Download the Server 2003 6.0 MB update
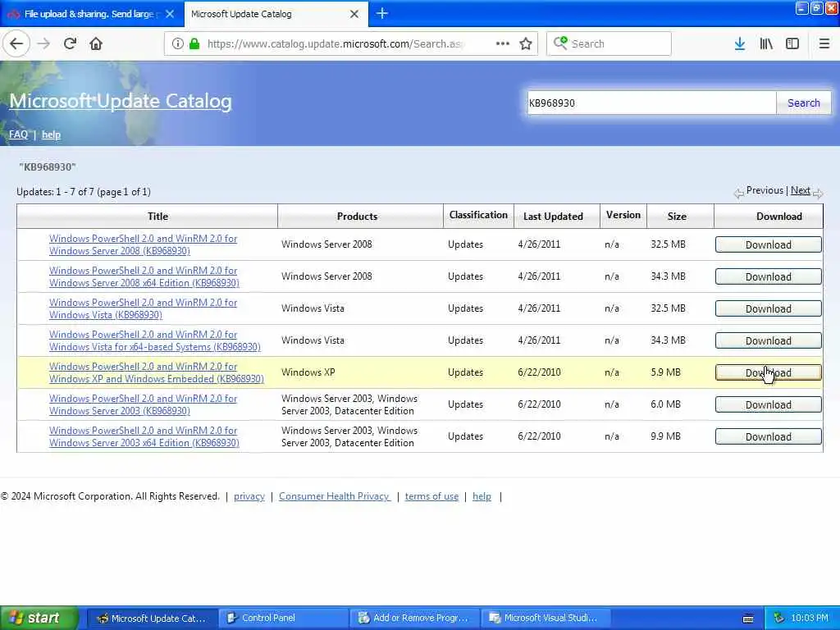The image size is (840, 630). click(768, 404)
